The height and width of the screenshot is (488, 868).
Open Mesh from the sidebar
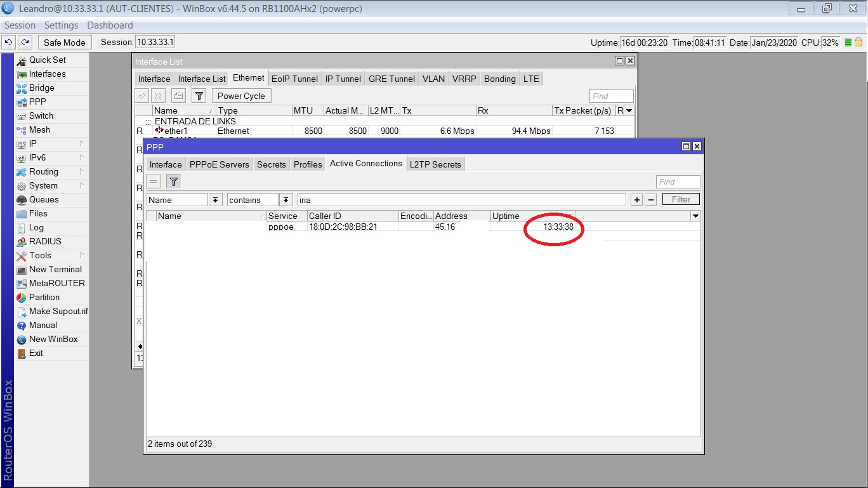[39, 129]
